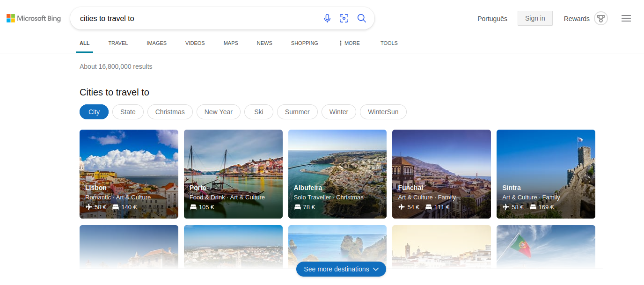Click the magnifying glass search icon
The height and width of the screenshot is (285, 644).
tap(361, 18)
